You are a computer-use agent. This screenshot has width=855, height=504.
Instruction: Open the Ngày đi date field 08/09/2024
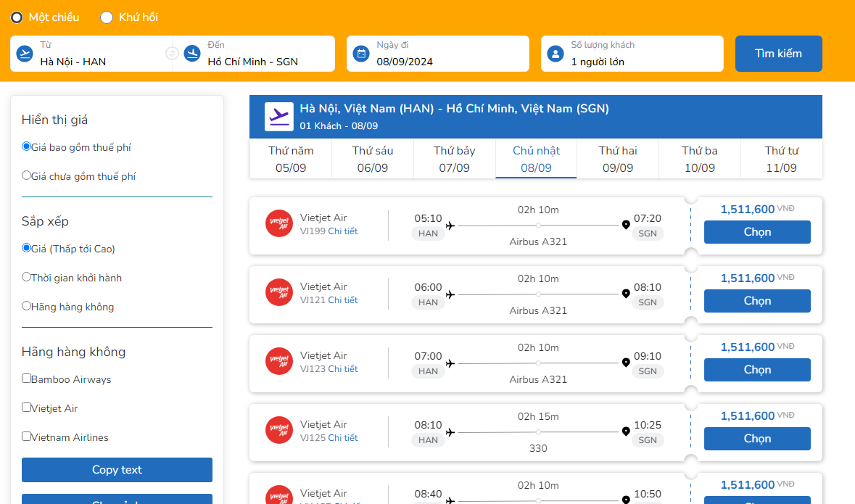(438, 54)
